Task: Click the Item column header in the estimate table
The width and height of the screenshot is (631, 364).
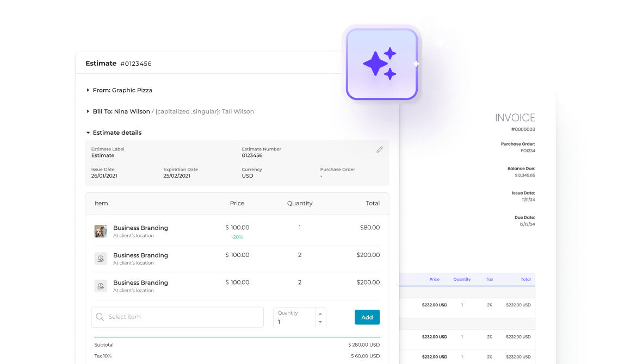Action: (x=101, y=203)
